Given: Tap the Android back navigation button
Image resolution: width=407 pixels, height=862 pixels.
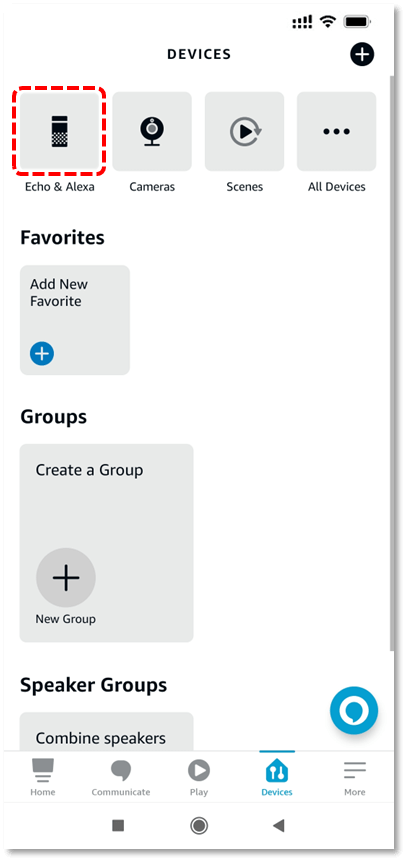Looking at the screenshot, I should (279, 825).
